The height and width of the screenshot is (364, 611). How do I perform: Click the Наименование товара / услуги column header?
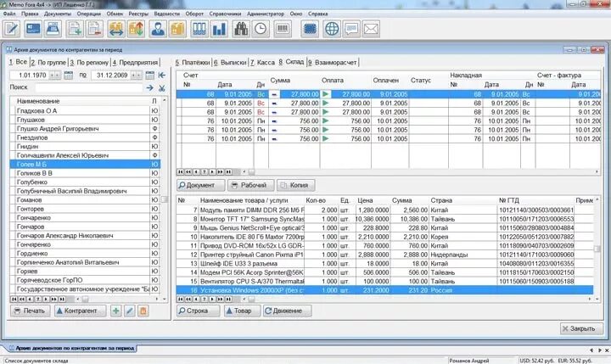(x=244, y=200)
